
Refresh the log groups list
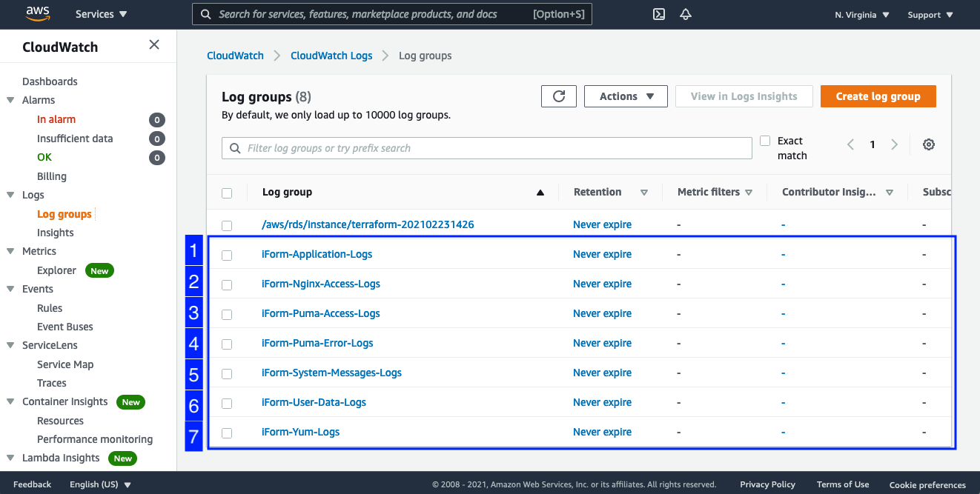(559, 96)
